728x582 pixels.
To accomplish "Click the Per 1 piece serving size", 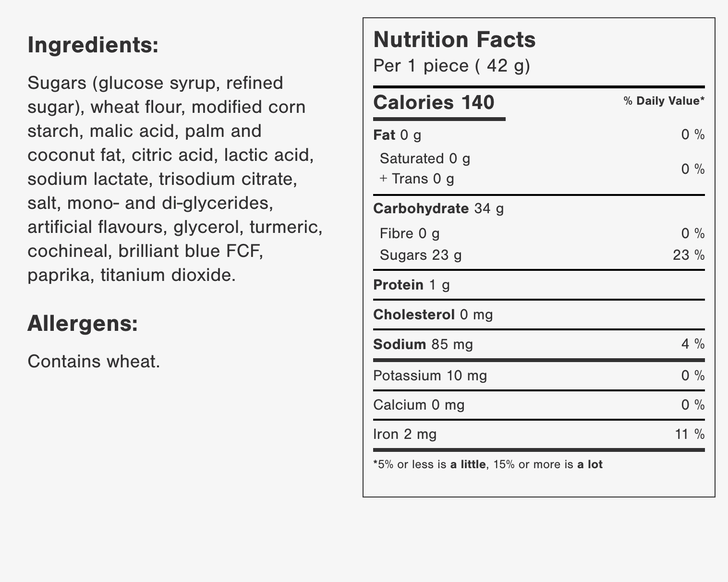I will pyautogui.click(x=452, y=66).
